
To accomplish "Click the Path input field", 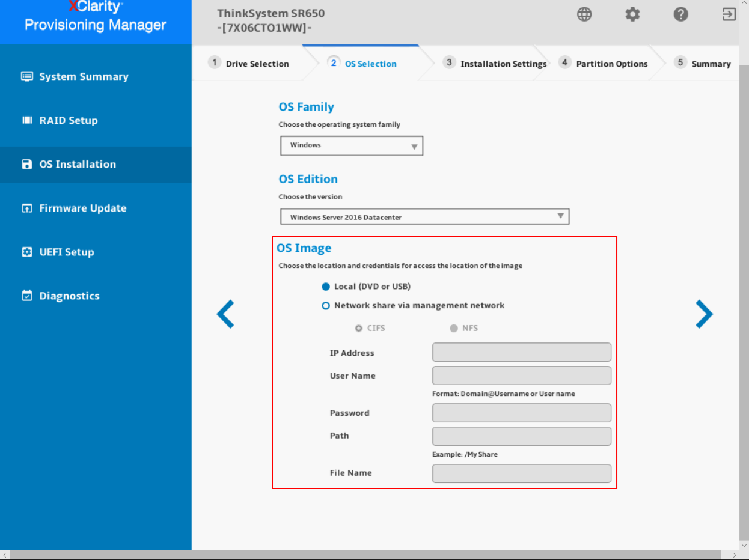I will click(522, 436).
